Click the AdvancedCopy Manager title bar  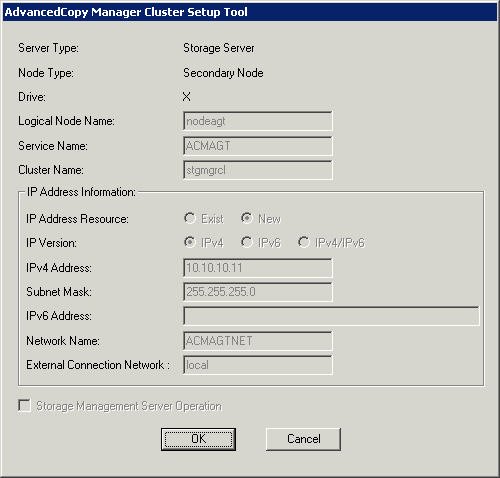(250, 12)
